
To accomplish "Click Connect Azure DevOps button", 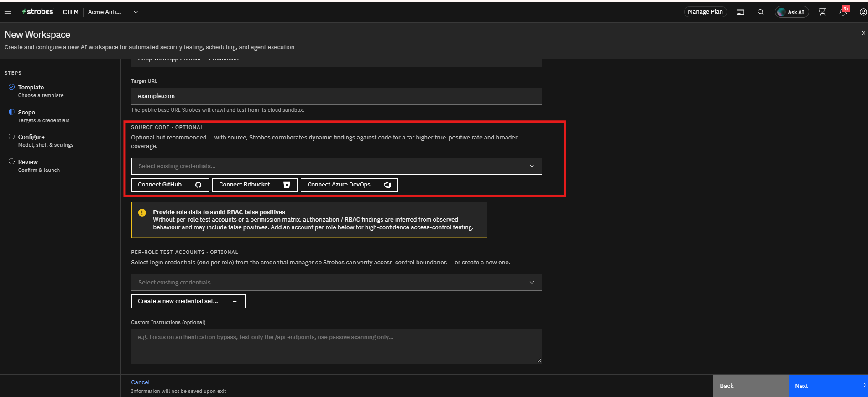I will (x=349, y=185).
